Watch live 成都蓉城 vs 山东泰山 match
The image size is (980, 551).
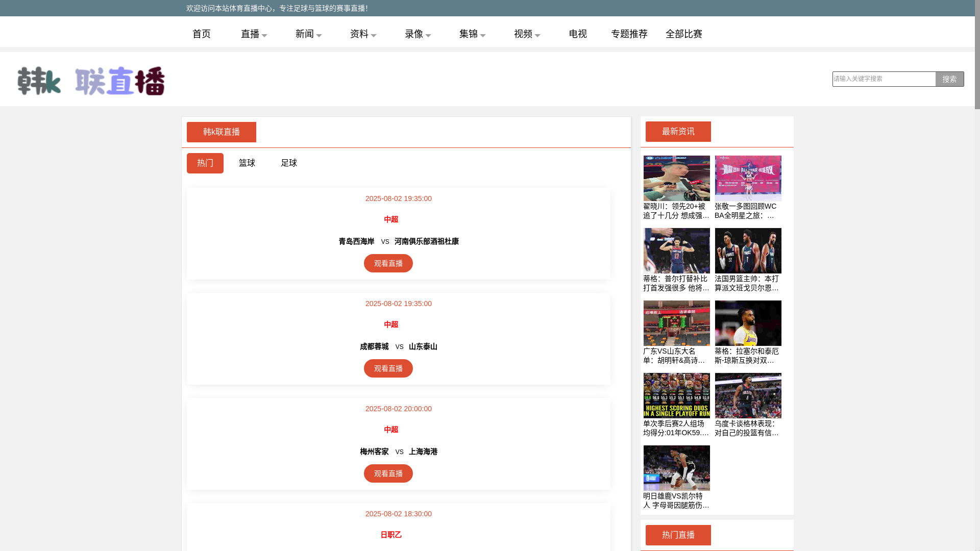pos(388,368)
